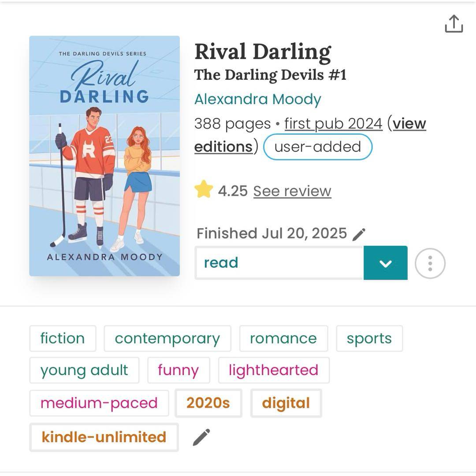Image resolution: width=476 pixels, height=476 pixels.
Task: Open the 'See review' link
Action: point(292,191)
